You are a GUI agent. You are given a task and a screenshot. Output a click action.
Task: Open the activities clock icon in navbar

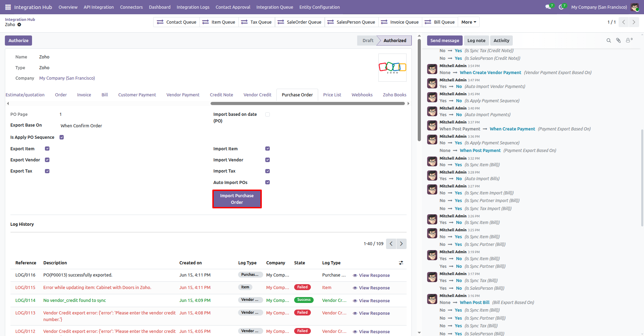562,7
